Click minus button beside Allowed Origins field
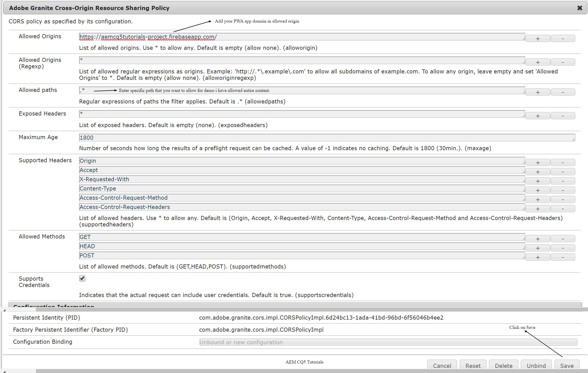 (563, 39)
